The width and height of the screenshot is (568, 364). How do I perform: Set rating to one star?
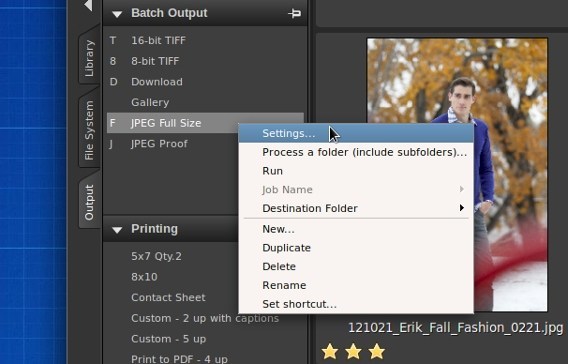tap(330, 351)
